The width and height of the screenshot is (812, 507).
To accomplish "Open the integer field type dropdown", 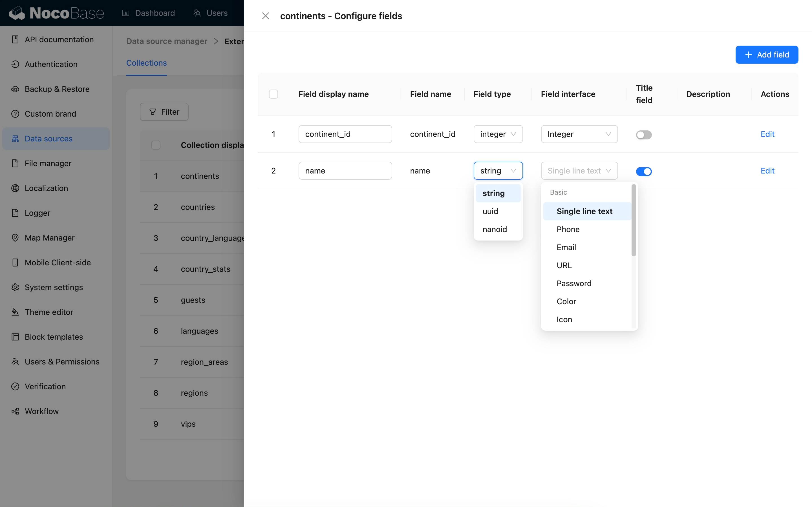I will click(498, 134).
